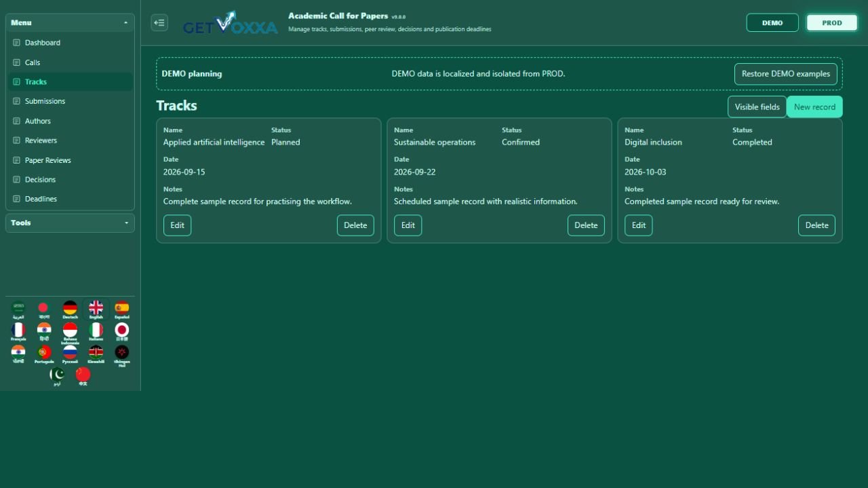Click the 'Confirmed' status value
Viewport: 868px width, 488px height.
(x=521, y=143)
